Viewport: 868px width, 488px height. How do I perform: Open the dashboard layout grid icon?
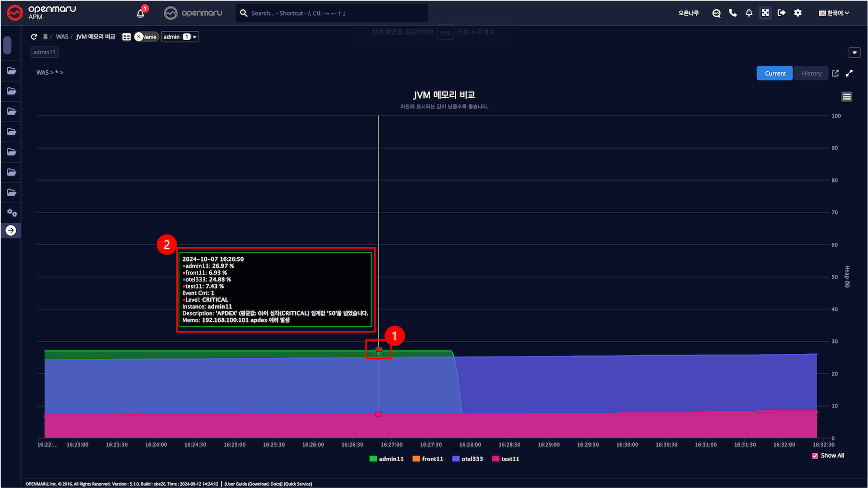click(x=127, y=37)
